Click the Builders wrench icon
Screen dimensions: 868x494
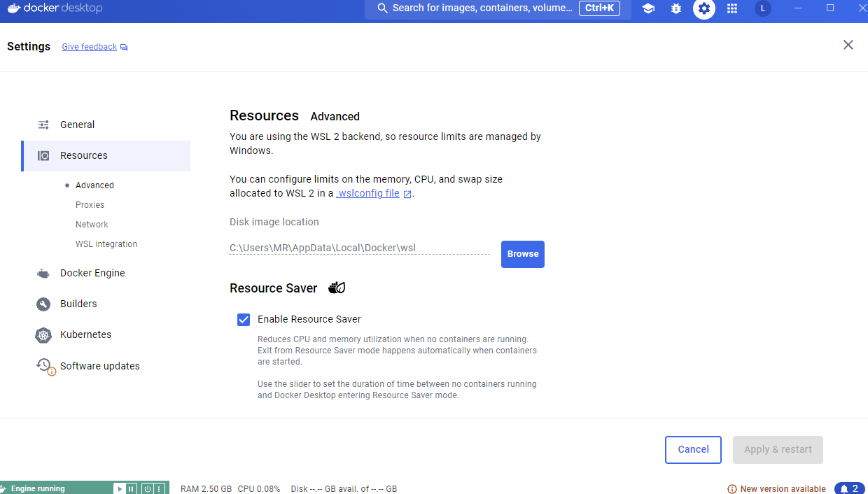[x=43, y=304]
